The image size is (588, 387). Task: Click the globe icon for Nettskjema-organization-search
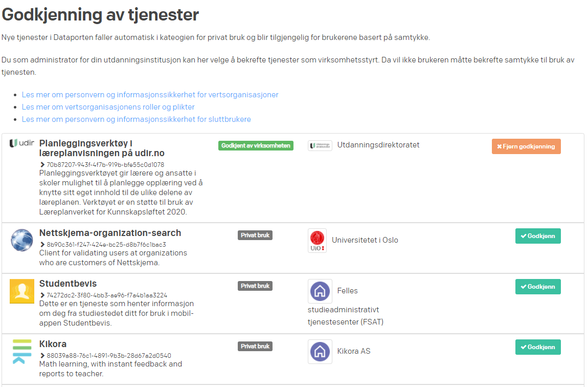tap(21, 241)
